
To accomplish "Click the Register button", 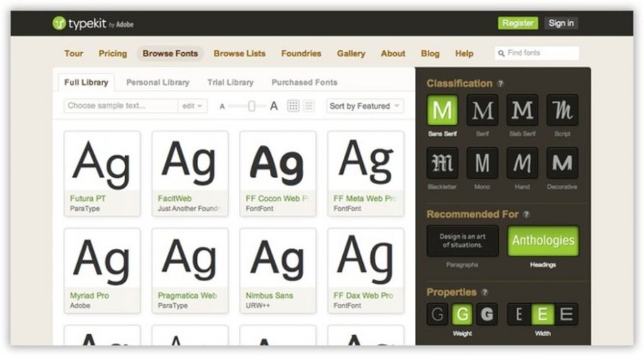I will click(x=518, y=23).
